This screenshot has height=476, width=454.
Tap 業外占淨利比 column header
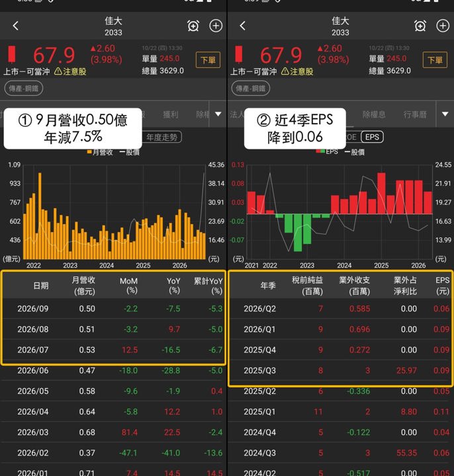[405, 286]
